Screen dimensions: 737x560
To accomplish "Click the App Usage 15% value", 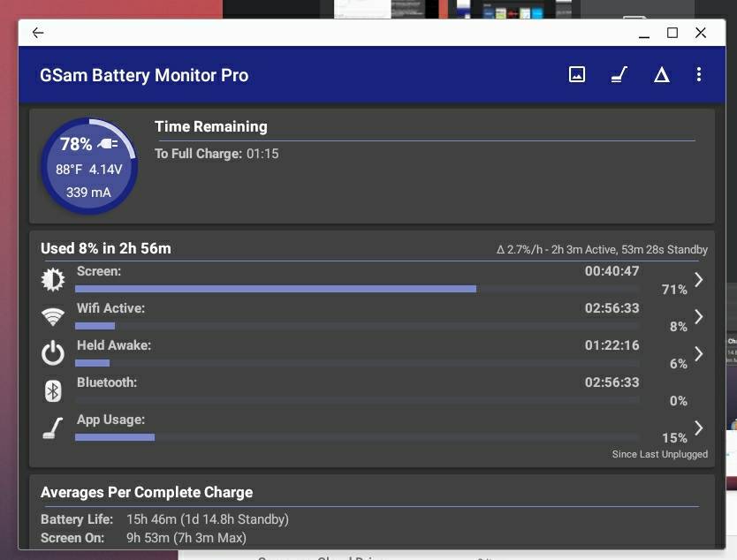I will tap(674, 438).
